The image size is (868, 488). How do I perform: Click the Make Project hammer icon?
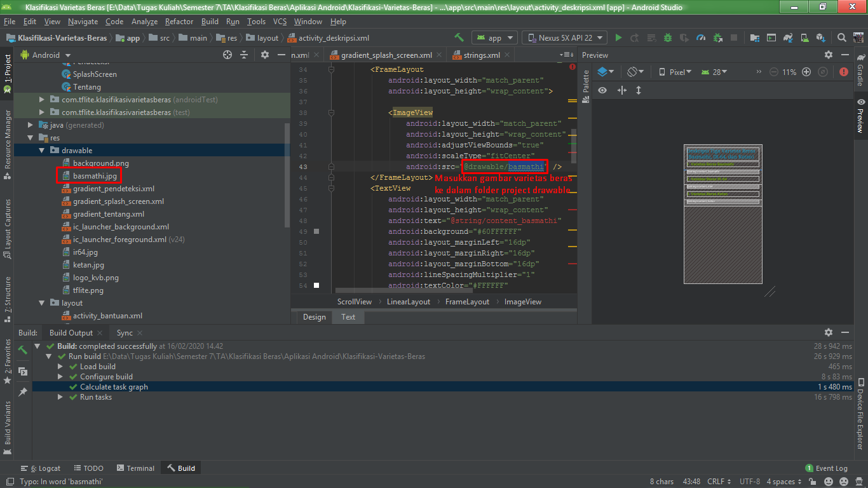[x=459, y=37]
